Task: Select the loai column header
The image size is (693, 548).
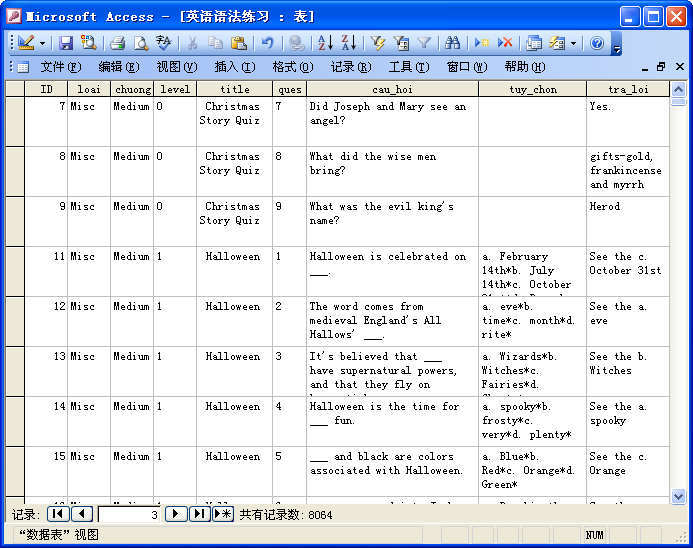Action: [x=89, y=89]
